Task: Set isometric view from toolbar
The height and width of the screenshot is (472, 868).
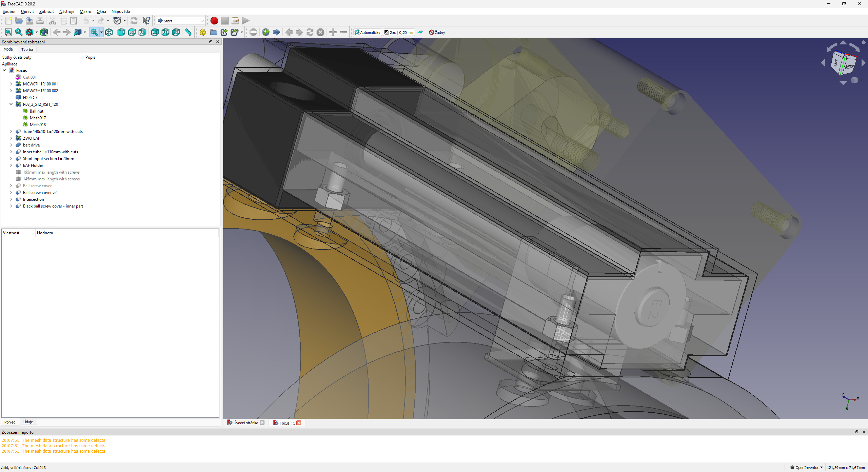Action: pos(109,32)
